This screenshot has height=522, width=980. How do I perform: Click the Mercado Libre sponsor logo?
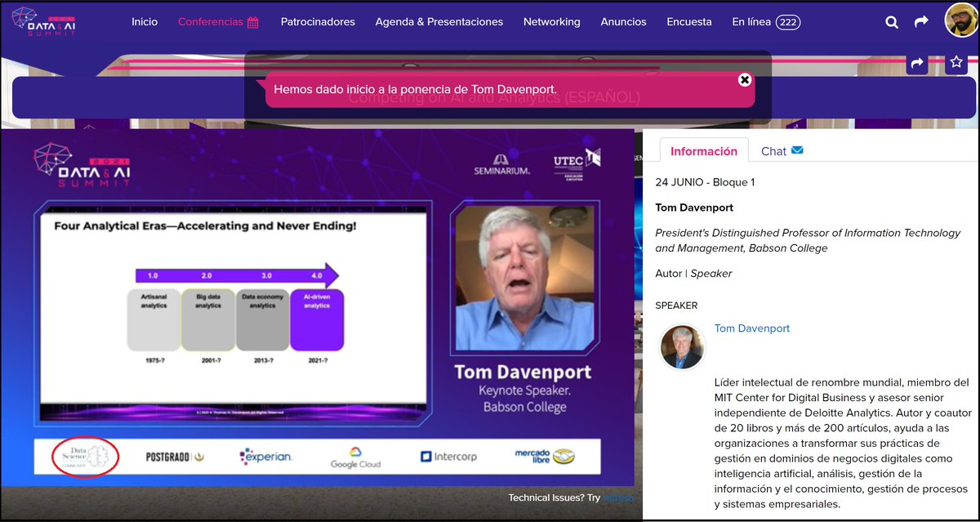point(544,456)
